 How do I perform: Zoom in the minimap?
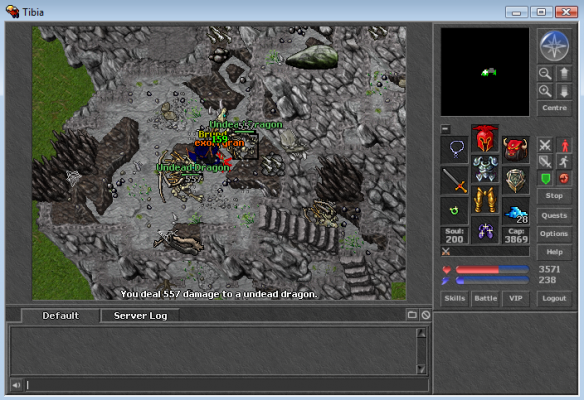click(x=545, y=91)
